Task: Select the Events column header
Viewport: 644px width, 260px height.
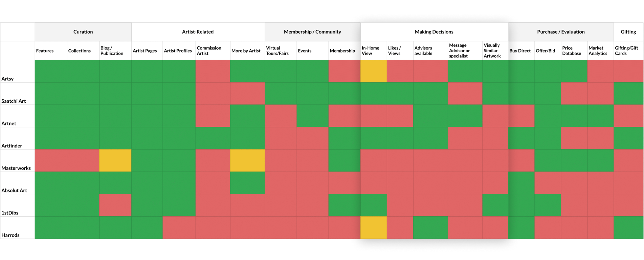Action: (x=313, y=51)
